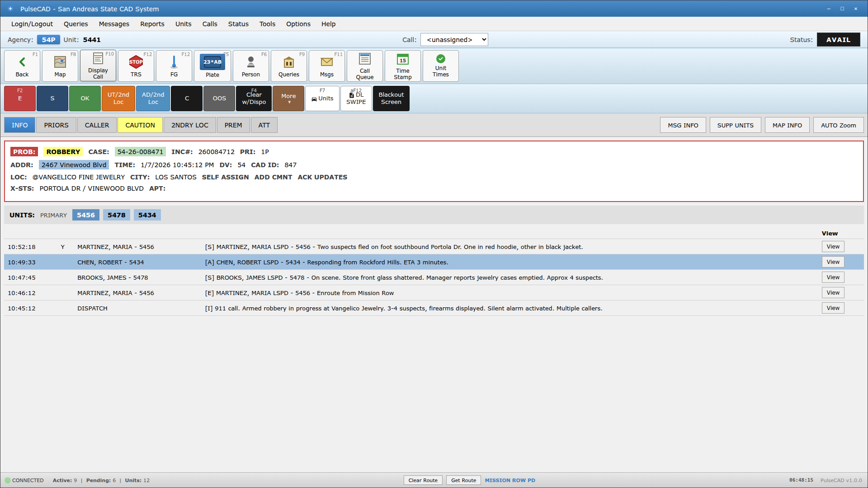
Task: Click SELF ASSIGN on the incident
Action: tap(225, 177)
